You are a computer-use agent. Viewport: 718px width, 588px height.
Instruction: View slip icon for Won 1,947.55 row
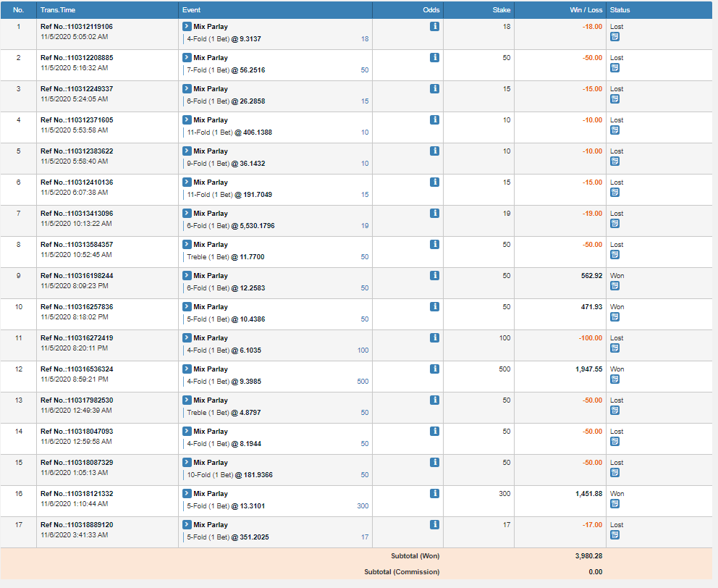[x=615, y=379]
